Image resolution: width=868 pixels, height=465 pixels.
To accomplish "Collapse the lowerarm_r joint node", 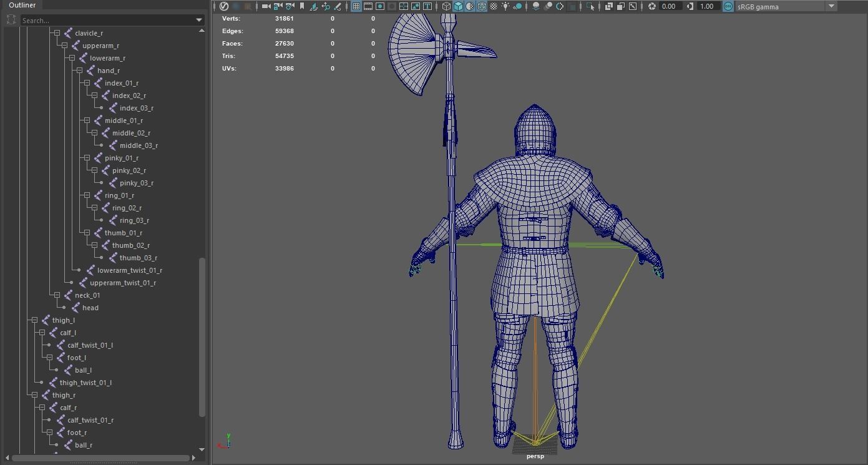I will [x=72, y=58].
